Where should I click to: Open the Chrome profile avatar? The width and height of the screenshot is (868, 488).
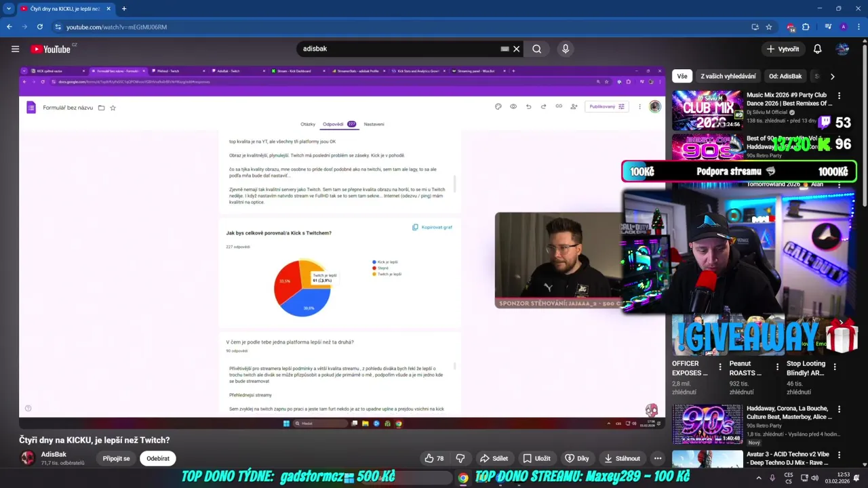click(x=843, y=26)
